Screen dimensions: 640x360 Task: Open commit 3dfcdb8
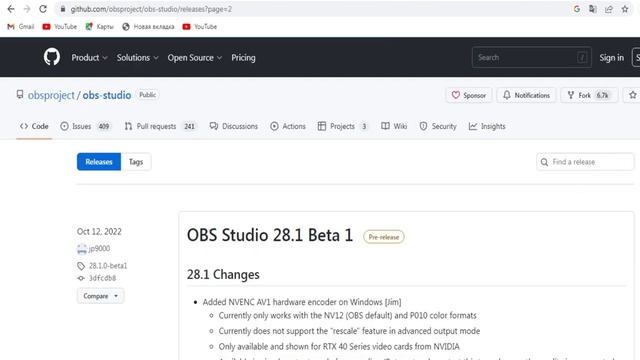(x=102, y=278)
